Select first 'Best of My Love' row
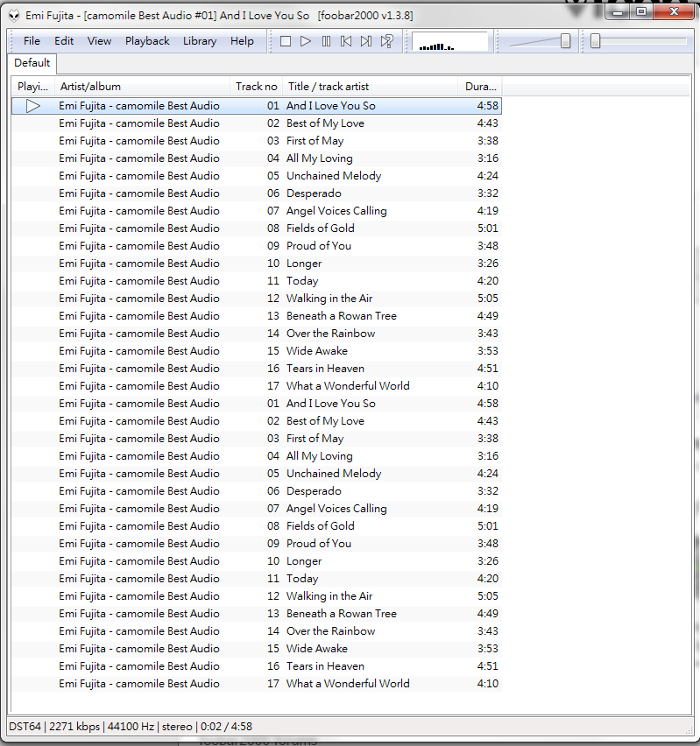Viewport: 700px width, 746px height. pos(257,123)
